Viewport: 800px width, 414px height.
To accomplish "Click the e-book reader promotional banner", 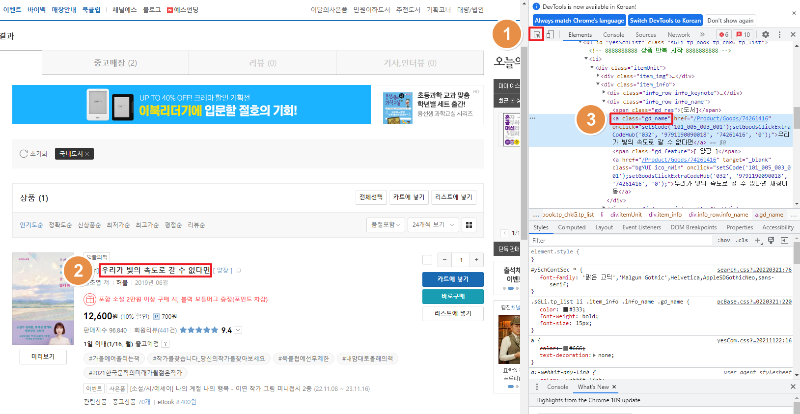I will click(x=191, y=104).
